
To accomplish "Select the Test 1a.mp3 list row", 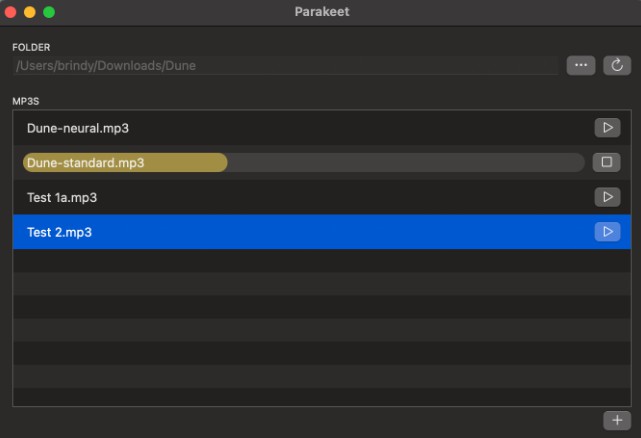I will (300, 197).
